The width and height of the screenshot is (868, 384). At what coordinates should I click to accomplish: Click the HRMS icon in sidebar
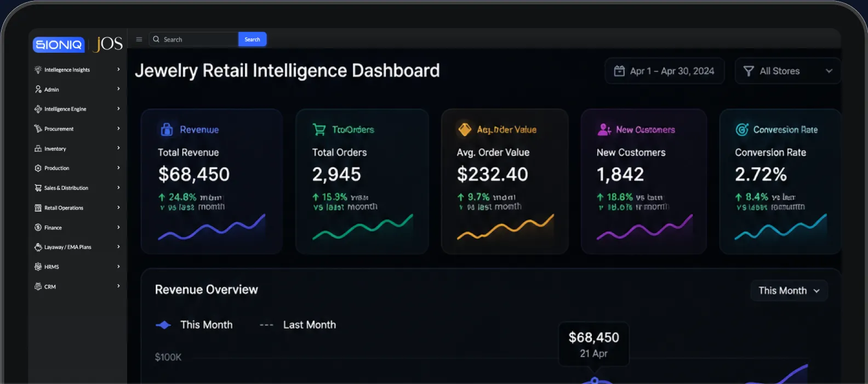coord(38,267)
